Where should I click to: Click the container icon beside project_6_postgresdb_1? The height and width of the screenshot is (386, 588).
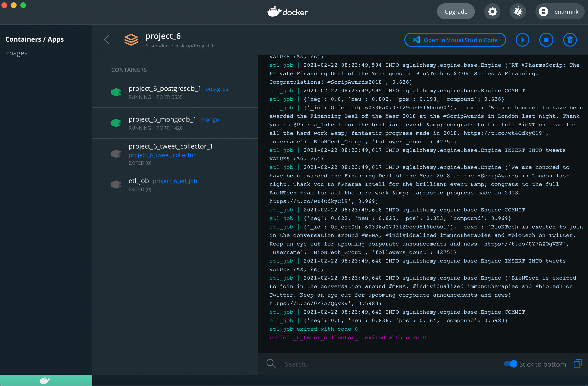pos(116,92)
